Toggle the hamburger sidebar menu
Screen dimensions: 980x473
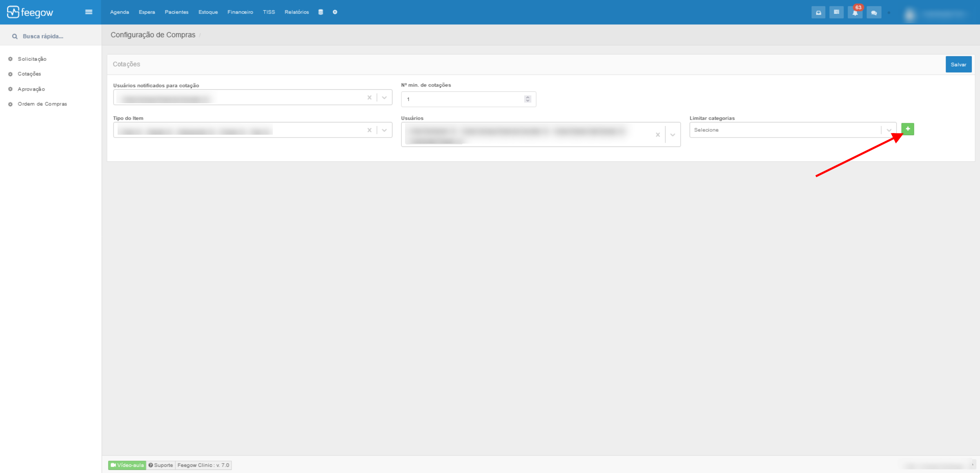(89, 12)
